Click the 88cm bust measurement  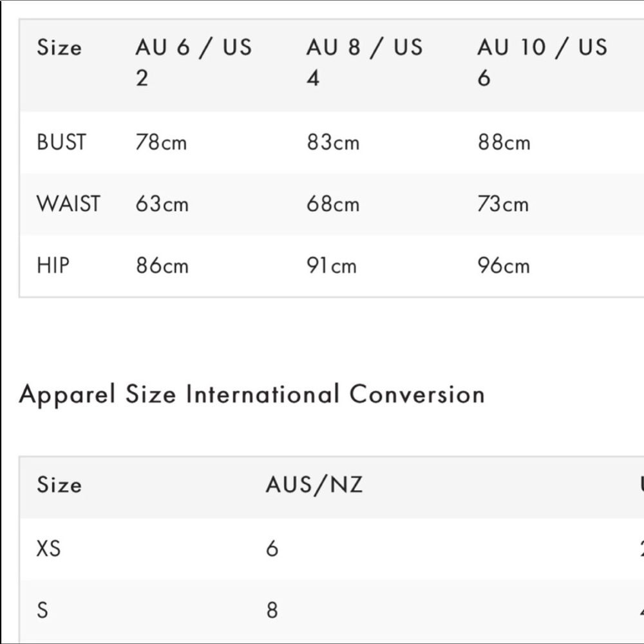click(504, 142)
